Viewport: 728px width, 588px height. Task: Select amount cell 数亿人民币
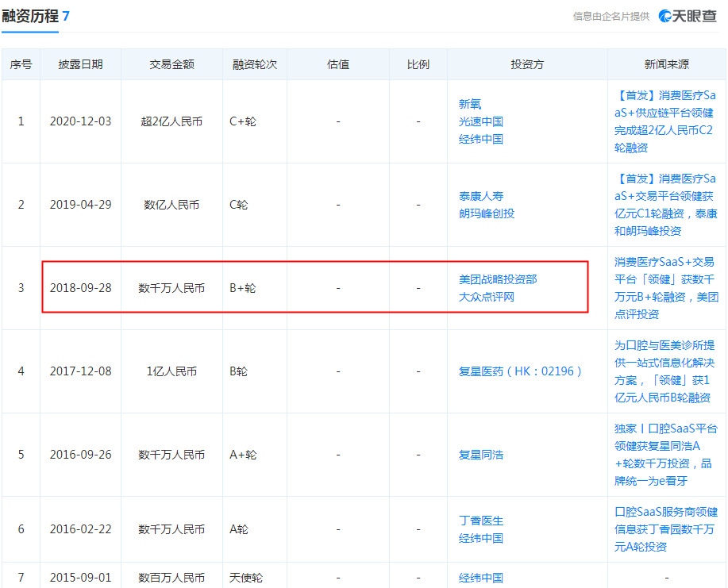pyautogui.click(x=171, y=205)
